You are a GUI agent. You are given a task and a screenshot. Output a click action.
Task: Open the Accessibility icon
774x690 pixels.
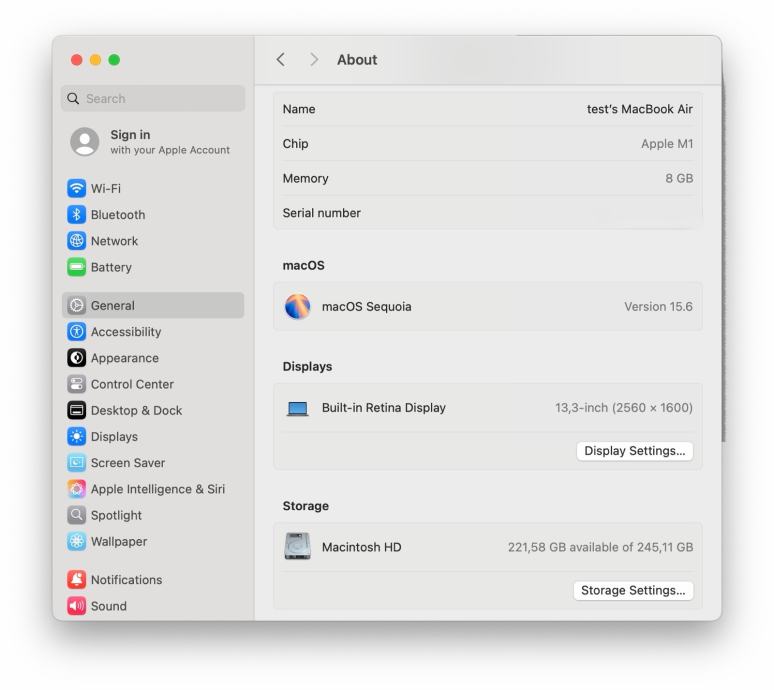tap(77, 331)
